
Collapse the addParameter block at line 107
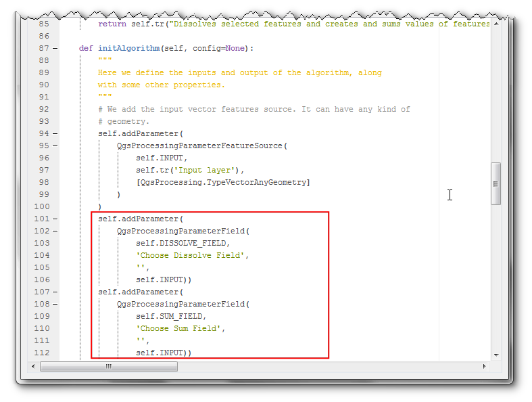(54, 292)
